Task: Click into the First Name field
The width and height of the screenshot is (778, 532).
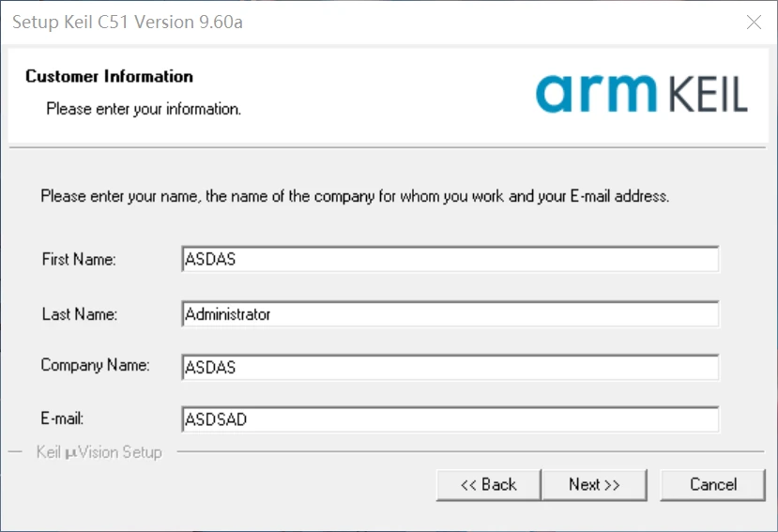Action: (x=450, y=260)
